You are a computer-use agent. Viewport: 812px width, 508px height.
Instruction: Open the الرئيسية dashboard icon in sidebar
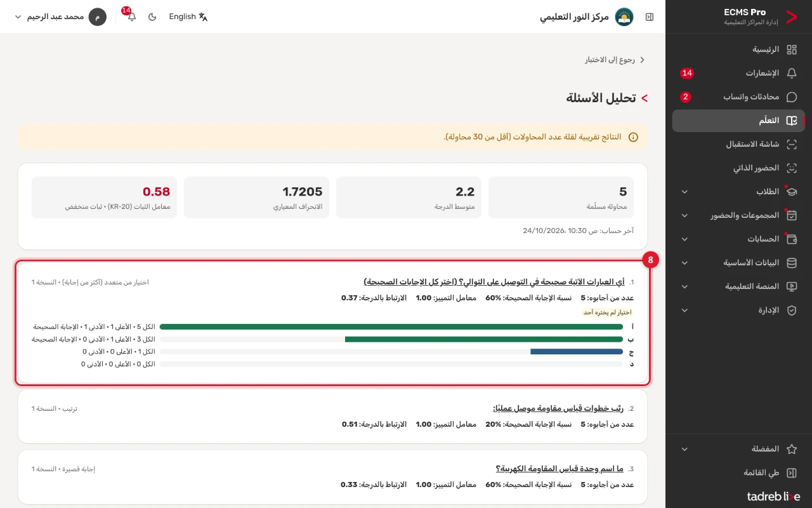pos(792,50)
